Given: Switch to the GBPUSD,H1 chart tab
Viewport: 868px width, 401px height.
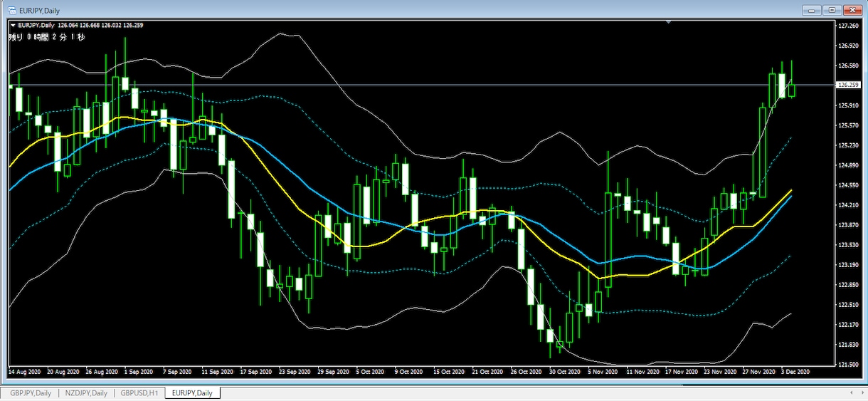Looking at the screenshot, I should click(x=141, y=392).
